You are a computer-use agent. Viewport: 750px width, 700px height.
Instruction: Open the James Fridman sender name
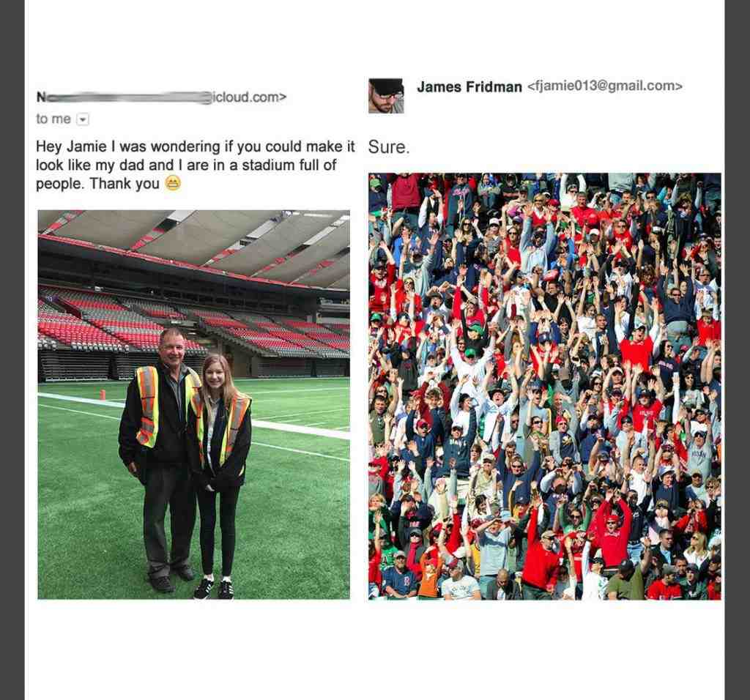[x=469, y=86]
